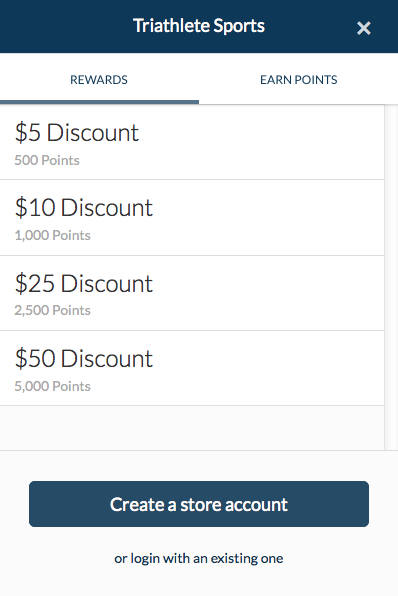This screenshot has height=596, width=398.
Task: Open the login with existing account link
Action: pos(199,558)
